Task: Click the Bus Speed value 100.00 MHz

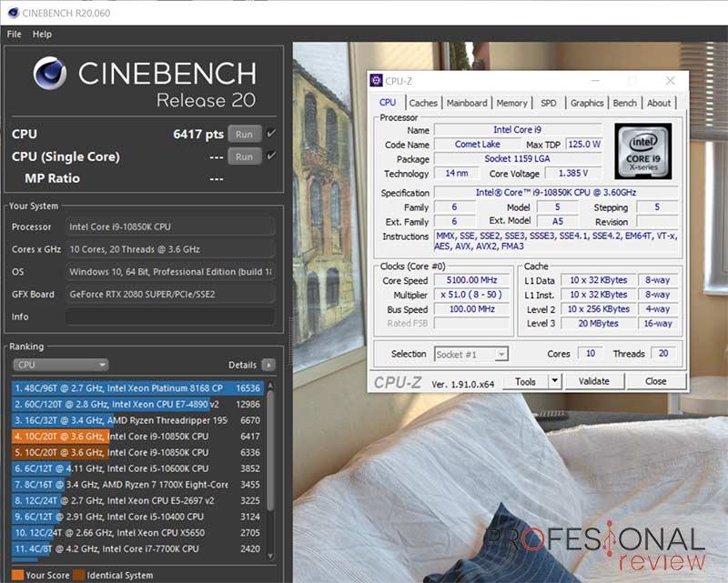Action: [x=471, y=308]
